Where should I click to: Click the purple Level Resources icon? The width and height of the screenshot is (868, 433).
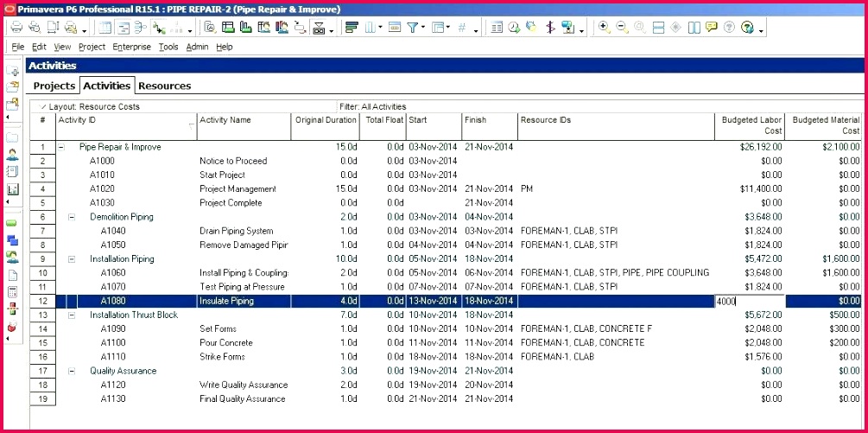tap(549, 28)
